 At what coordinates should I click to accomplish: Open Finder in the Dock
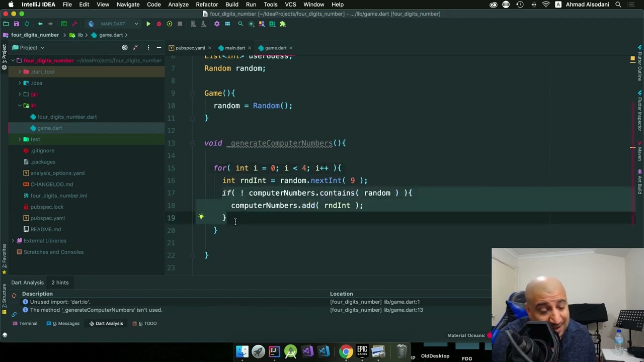pos(242,351)
